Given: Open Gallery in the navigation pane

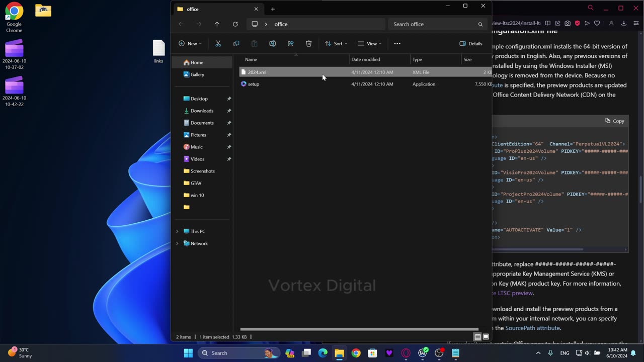Looking at the screenshot, I should pos(202,74).
